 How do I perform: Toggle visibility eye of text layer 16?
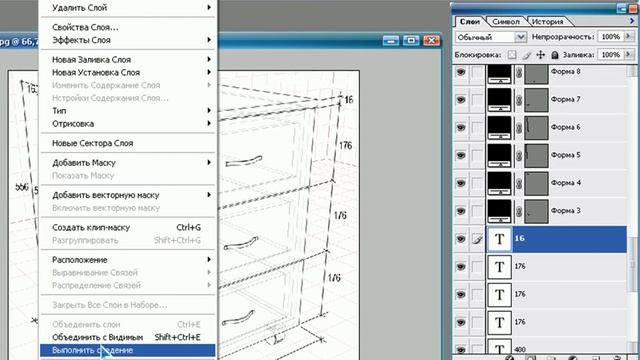[x=461, y=239]
